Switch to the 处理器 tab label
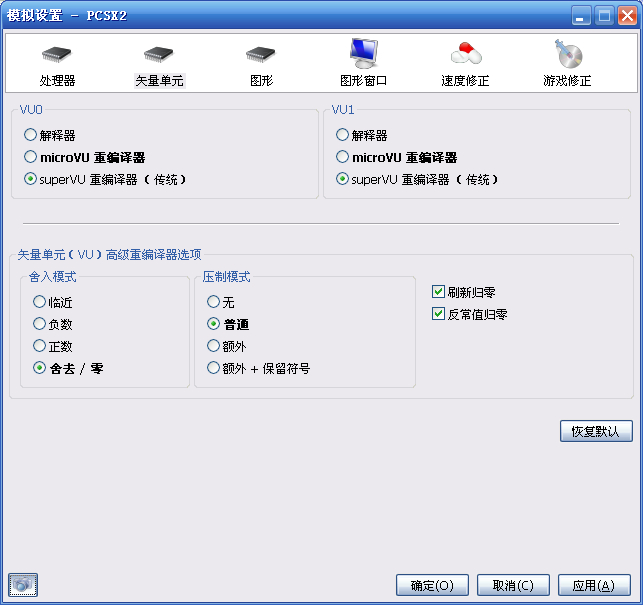This screenshot has height=605, width=643. 57,81
